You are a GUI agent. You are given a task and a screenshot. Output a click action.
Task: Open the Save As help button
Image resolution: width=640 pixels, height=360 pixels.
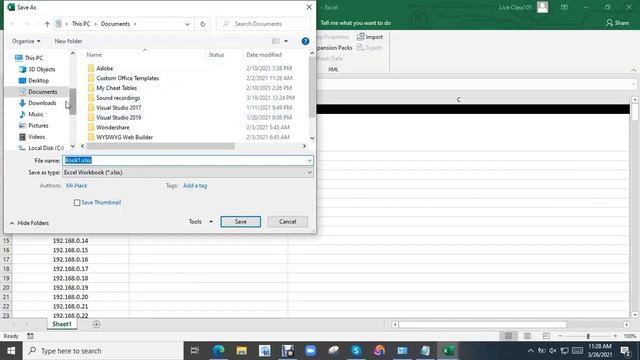point(305,41)
